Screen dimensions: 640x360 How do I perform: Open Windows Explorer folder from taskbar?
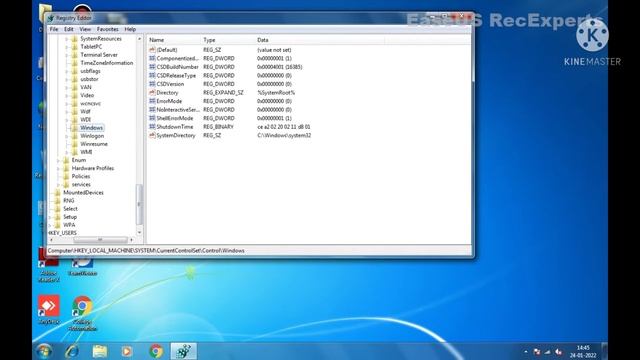coord(100,351)
